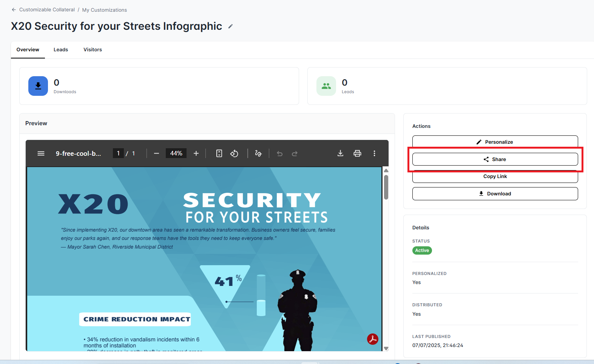Zoom out with the PDF minus icon
This screenshot has width=594, height=364.
156,154
